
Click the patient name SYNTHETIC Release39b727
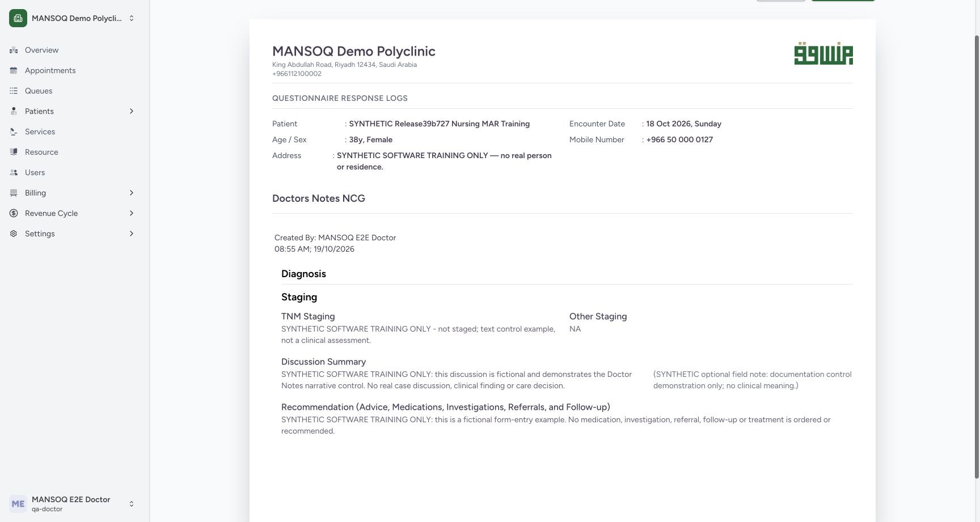(x=440, y=124)
